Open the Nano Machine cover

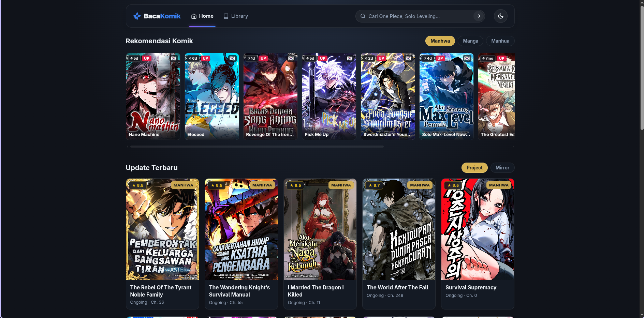153,96
